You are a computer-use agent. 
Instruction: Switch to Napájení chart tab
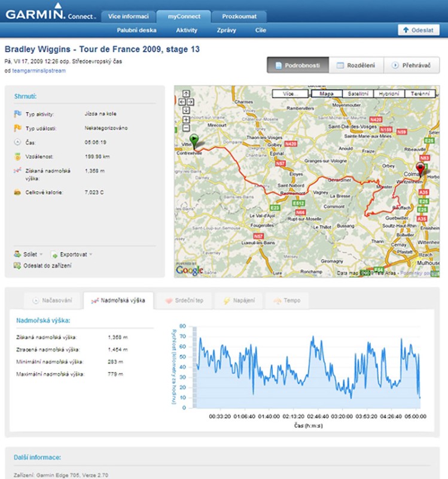pyautogui.click(x=239, y=301)
